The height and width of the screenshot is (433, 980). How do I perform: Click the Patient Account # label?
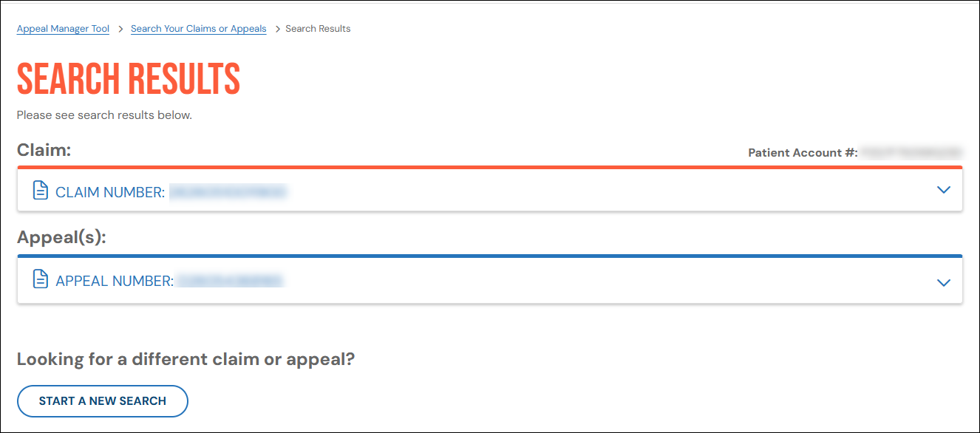click(803, 153)
